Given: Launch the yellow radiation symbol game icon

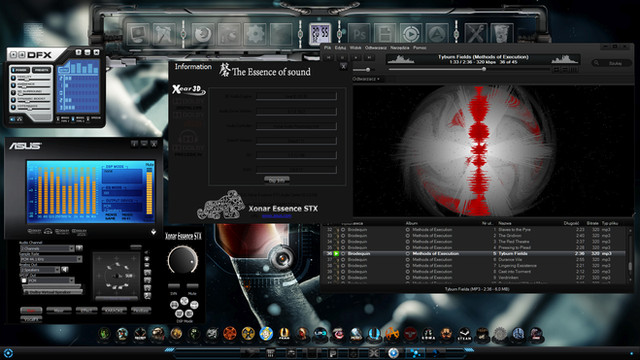Looking at the screenshot, I should pos(248,334).
